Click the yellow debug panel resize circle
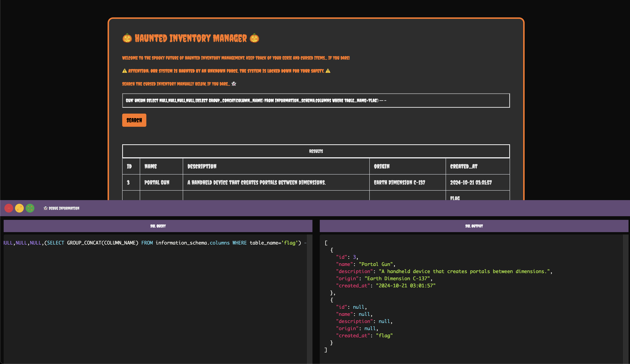Image resolution: width=630 pixels, height=364 pixels. 19,208
